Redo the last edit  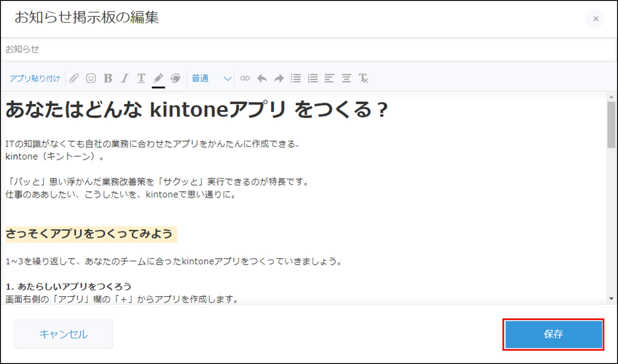(x=279, y=79)
